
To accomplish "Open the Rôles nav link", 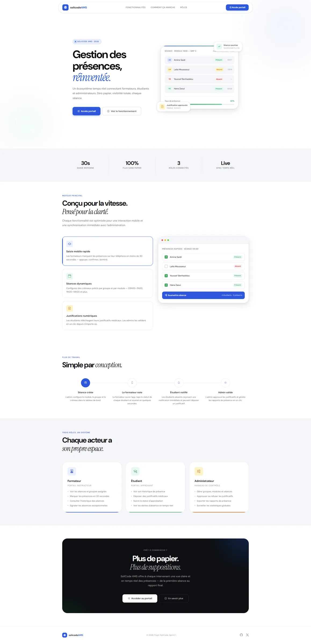I will click(x=184, y=8).
